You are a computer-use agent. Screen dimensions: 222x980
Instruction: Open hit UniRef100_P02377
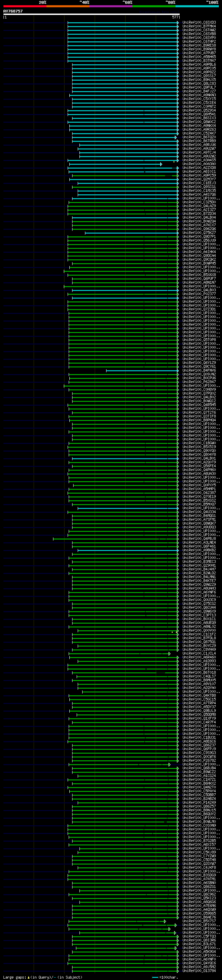[x=199, y=294]
